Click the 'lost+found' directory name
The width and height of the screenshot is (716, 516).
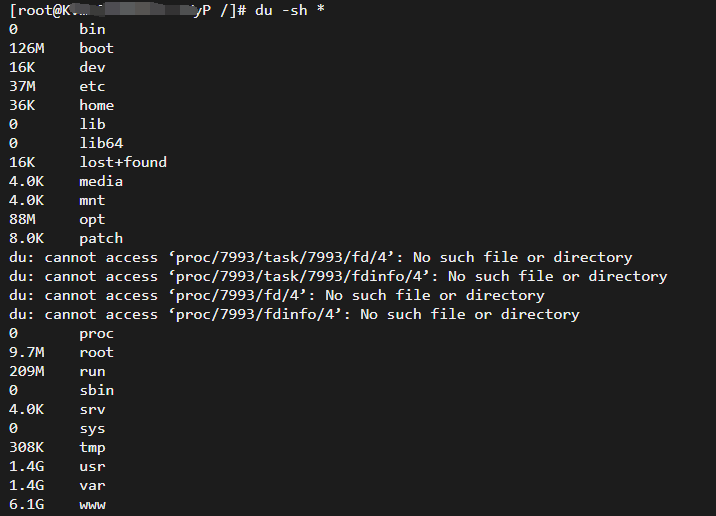[x=123, y=163]
